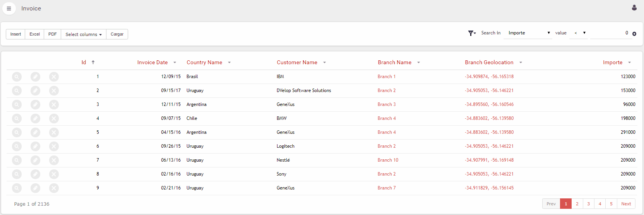
Task: Open Branch 10 link
Action: pos(388,160)
